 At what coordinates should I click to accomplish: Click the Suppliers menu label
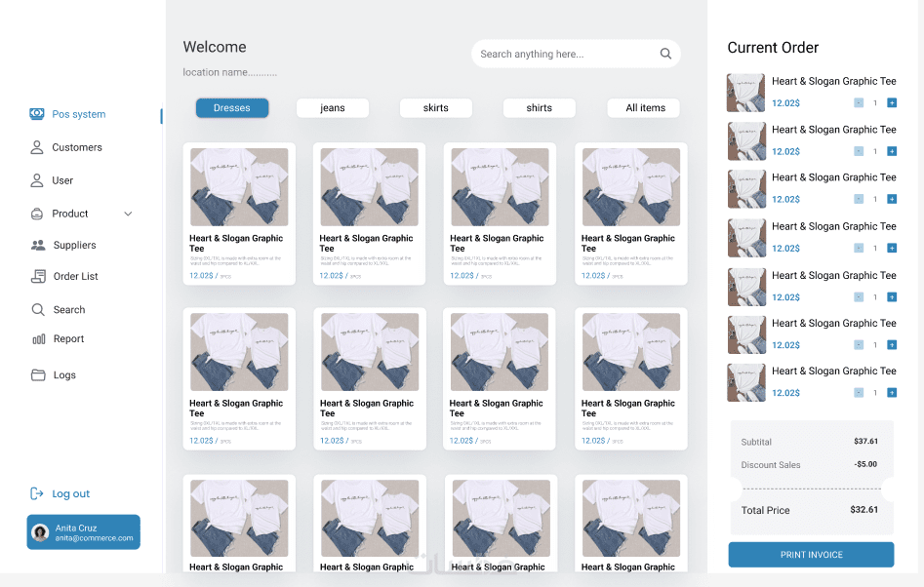coord(75,245)
